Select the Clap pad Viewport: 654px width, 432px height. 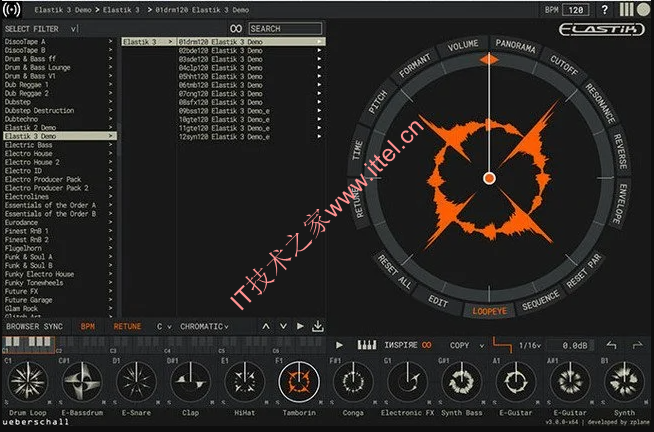[191, 381]
